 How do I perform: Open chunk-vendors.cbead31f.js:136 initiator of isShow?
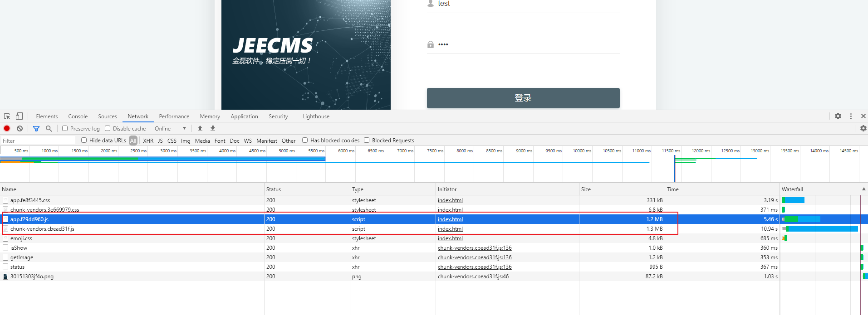point(475,248)
